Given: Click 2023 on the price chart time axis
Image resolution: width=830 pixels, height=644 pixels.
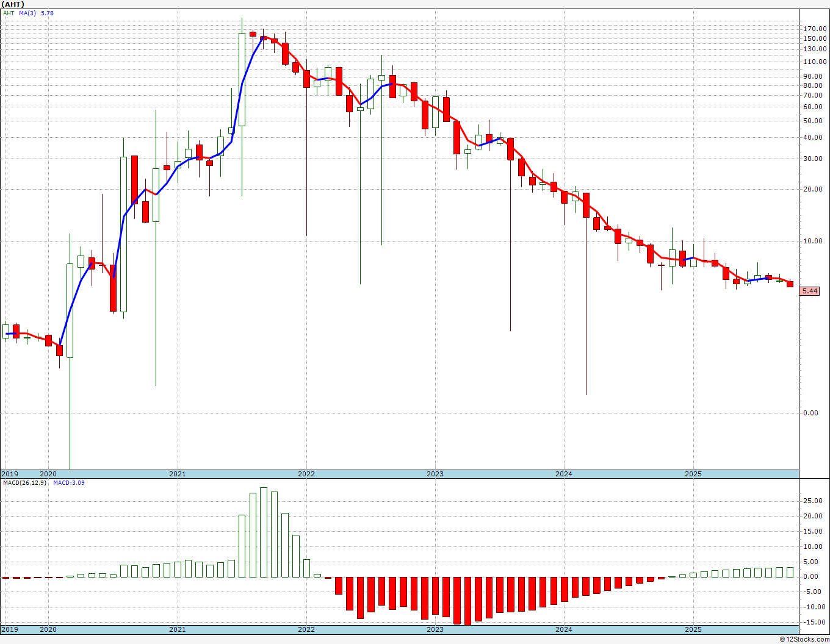Looking at the screenshot, I should 435,474.
